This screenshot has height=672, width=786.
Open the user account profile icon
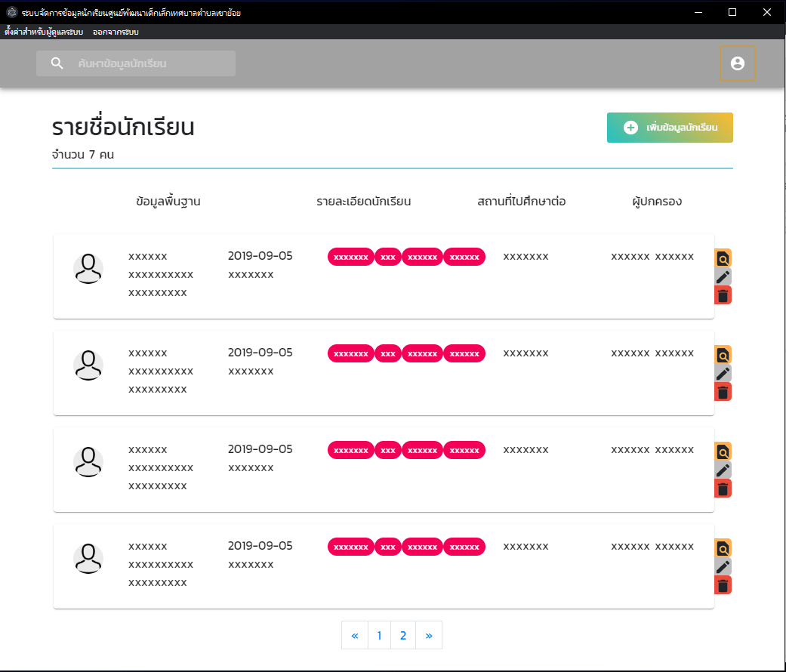tap(738, 63)
